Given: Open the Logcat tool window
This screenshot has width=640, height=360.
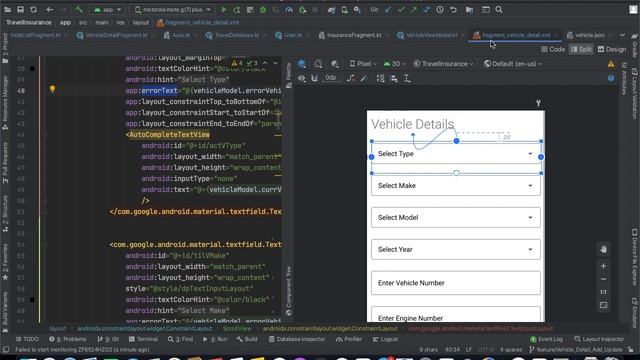Looking at the screenshot, I should [385, 339].
